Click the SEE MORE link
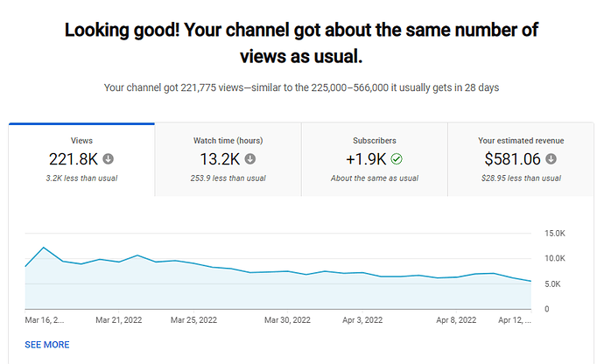 (x=47, y=345)
